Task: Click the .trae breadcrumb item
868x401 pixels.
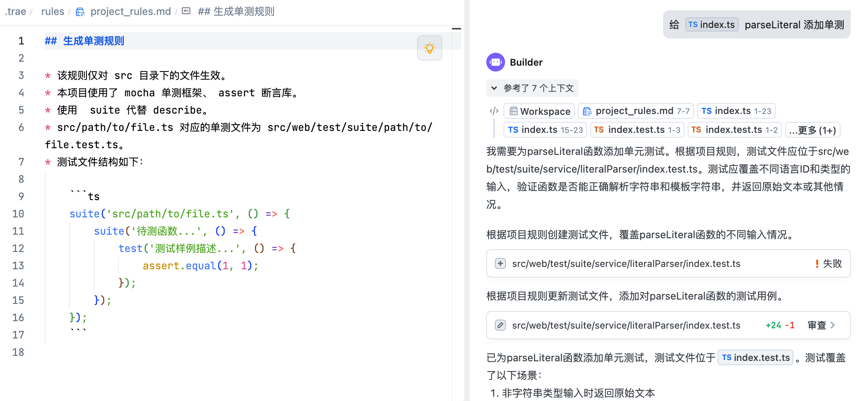Action: click(15, 11)
